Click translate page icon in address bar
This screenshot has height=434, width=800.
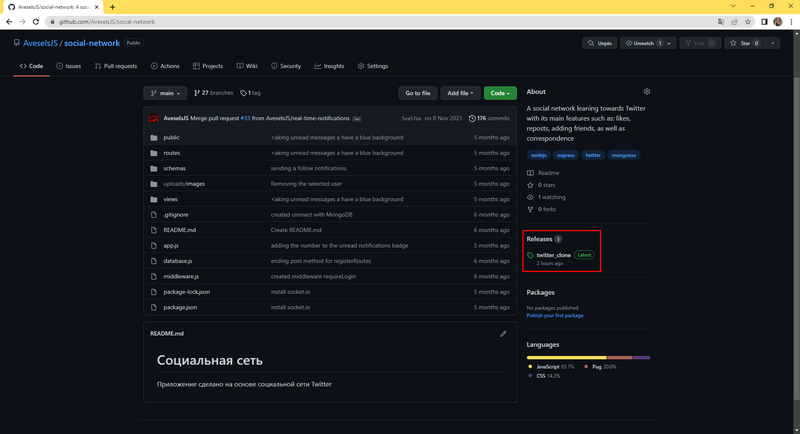721,21
